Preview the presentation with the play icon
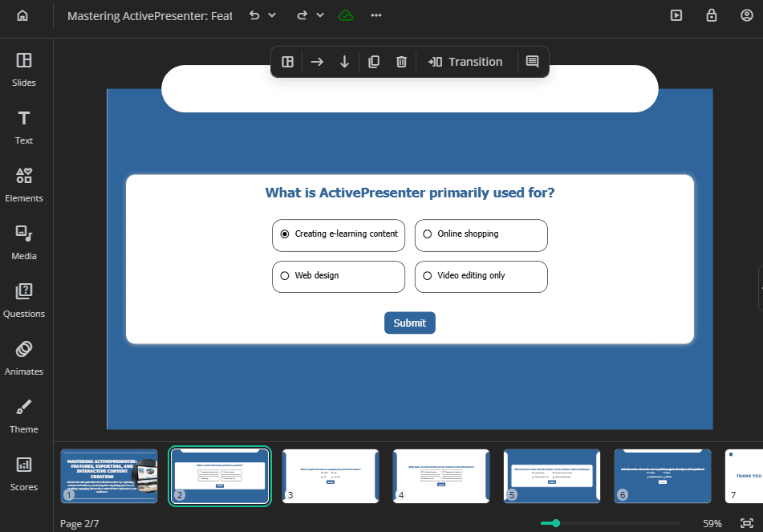Image resolution: width=763 pixels, height=532 pixels. coord(676,15)
